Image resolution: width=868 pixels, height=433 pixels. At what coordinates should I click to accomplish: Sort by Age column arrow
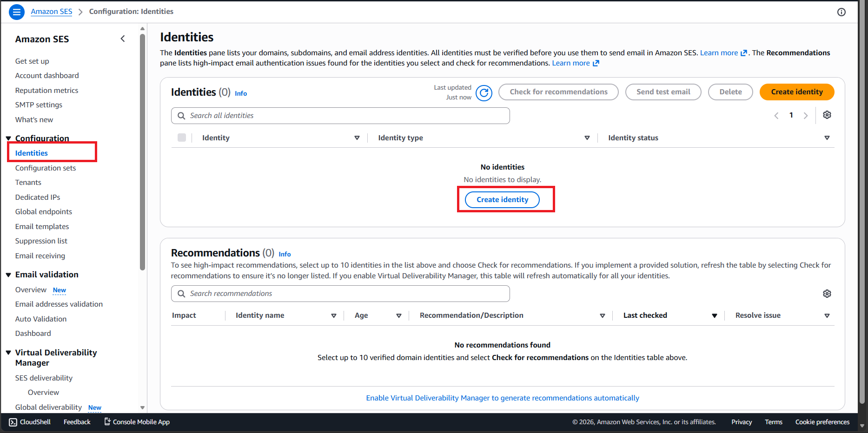point(399,316)
